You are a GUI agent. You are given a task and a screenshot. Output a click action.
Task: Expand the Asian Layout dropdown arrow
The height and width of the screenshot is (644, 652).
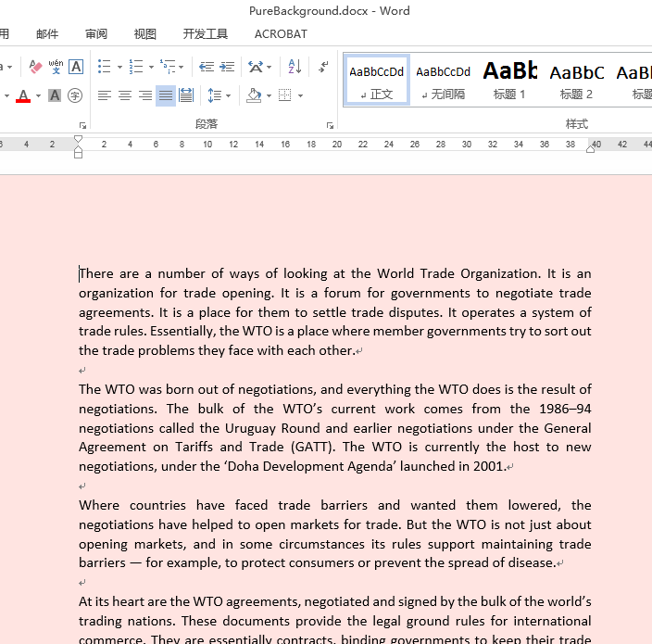pos(269,67)
